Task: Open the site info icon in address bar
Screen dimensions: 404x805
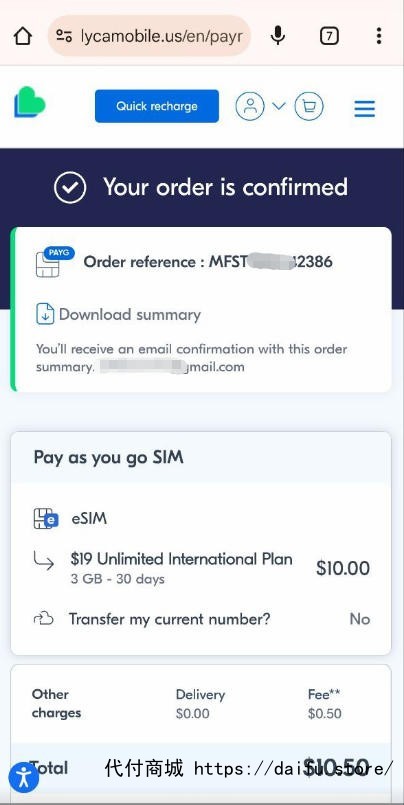Action: [64, 36]
